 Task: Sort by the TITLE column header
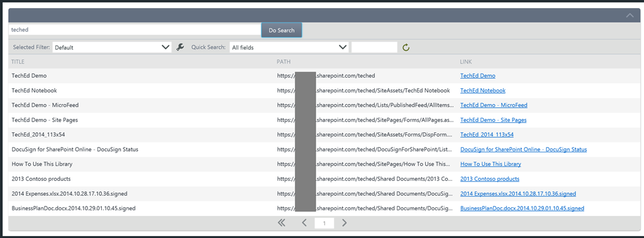[x=18, y=62]
